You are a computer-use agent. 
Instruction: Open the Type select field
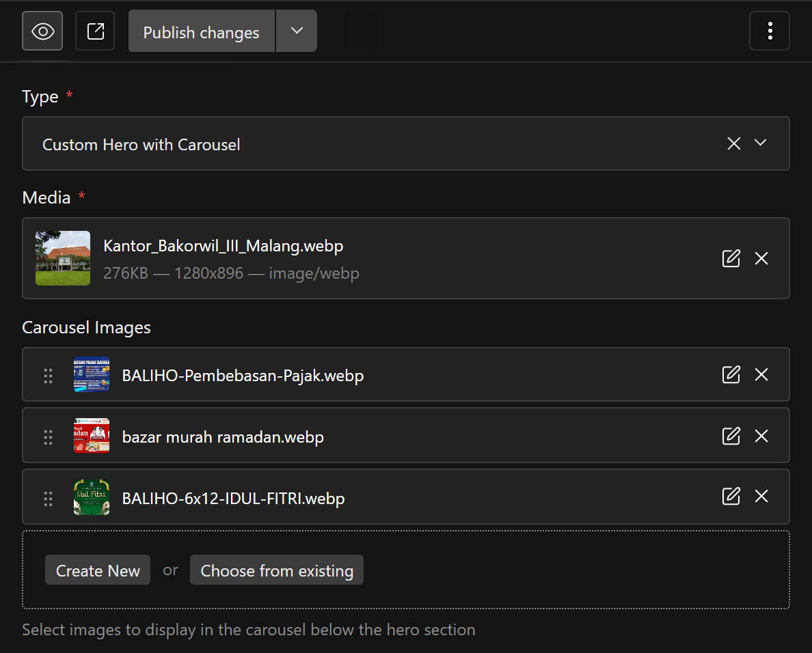[x=406, y=143]
